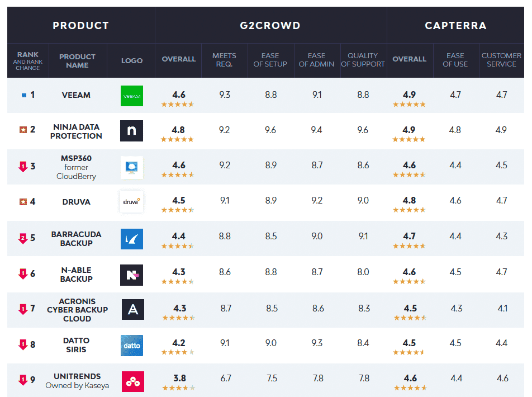Click the pink Unitrends logo
The width and height of the screenshot is (532, 397).
click(132, 381)
